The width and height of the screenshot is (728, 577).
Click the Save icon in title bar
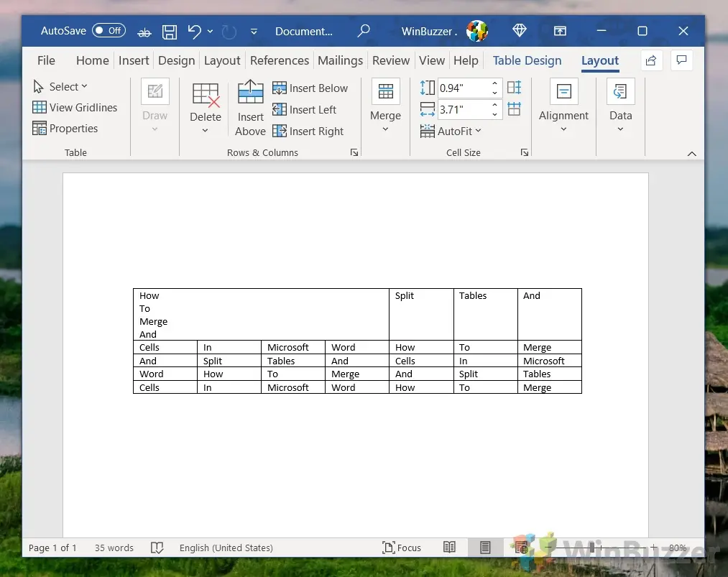point(170,31)
